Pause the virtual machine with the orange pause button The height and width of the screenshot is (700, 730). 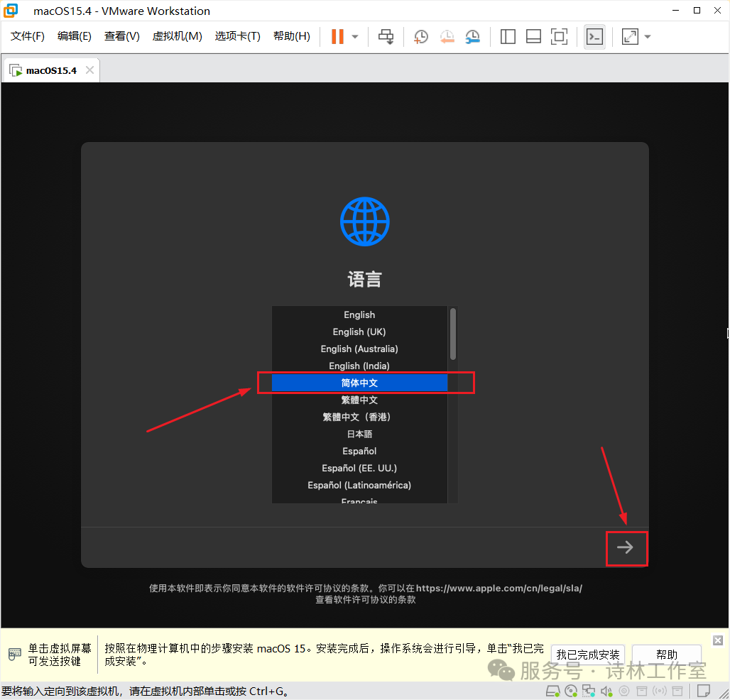[337, 37]
